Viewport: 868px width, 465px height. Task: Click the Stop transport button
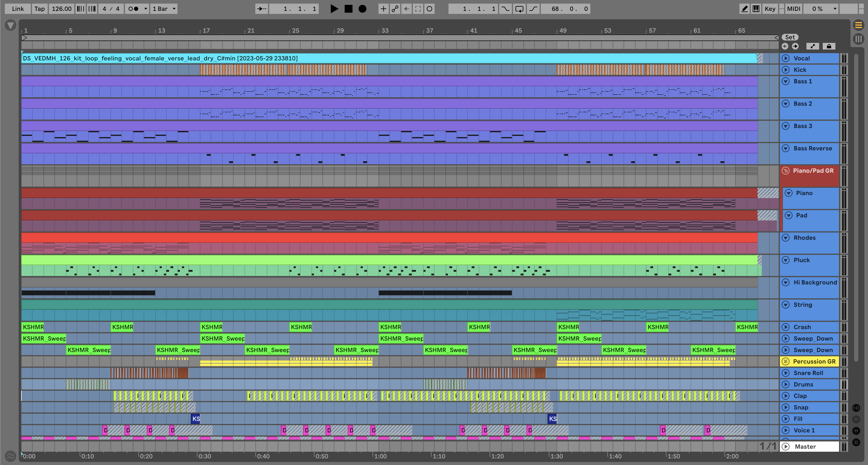tap(348, 9)
